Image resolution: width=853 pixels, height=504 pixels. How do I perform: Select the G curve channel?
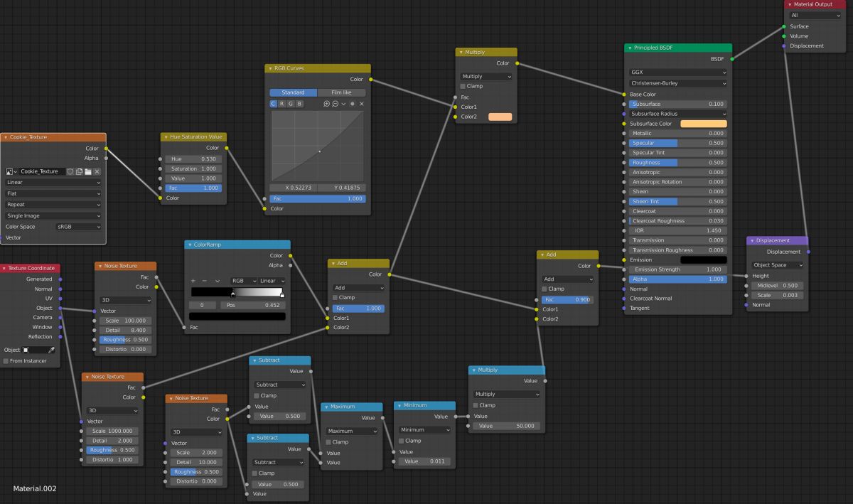[291, 104]
